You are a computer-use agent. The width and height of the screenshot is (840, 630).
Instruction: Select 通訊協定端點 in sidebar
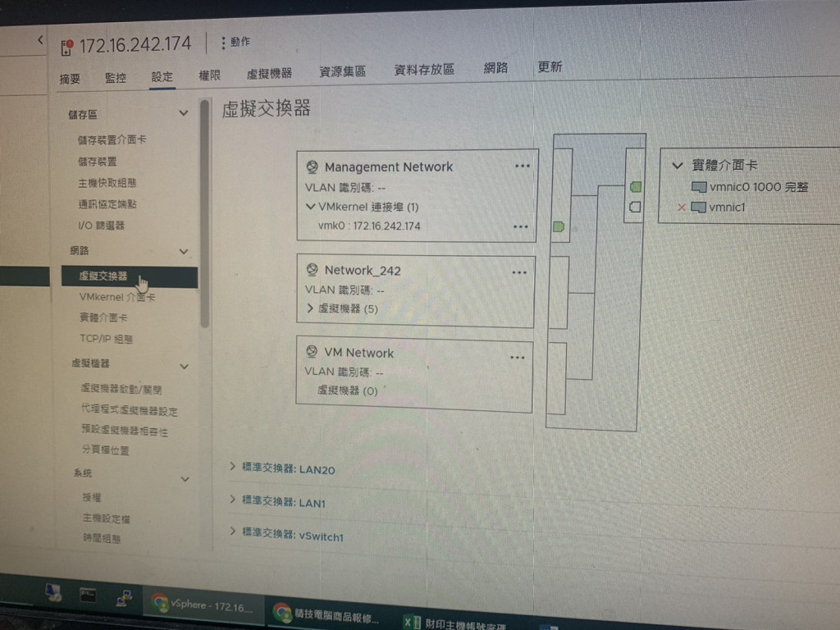coord(107,204)
